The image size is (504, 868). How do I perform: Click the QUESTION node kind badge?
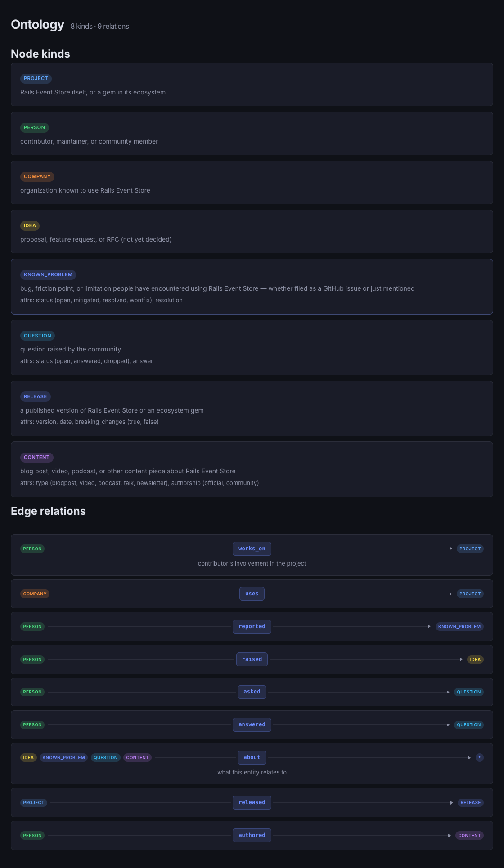37,336
